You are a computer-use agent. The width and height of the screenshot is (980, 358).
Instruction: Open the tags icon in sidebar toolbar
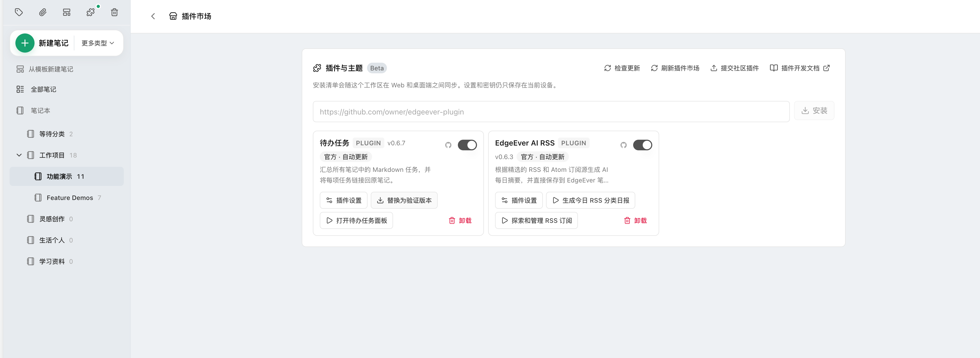pyautogui.click(x=19, y=12)
